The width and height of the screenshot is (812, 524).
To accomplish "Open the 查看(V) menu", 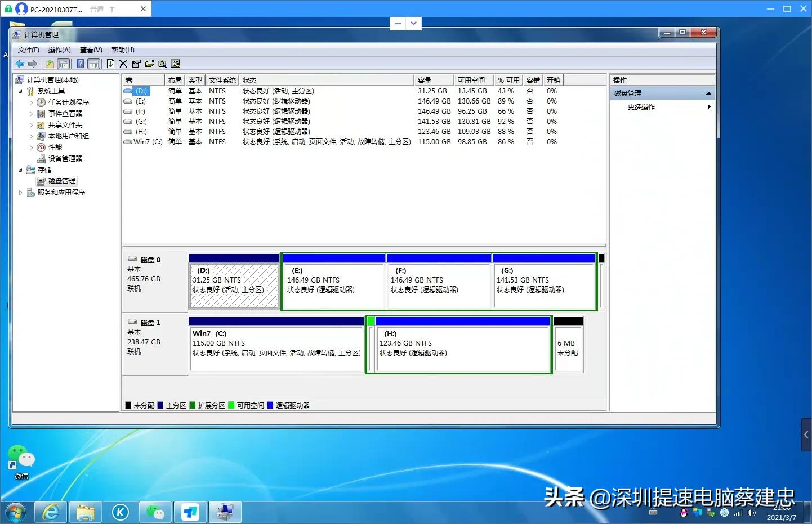I will 91,50.
